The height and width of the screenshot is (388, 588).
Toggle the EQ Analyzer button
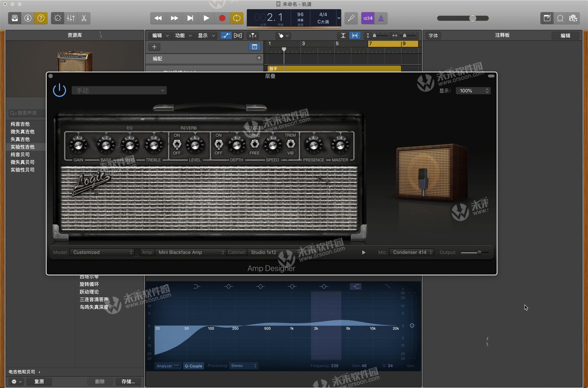(x=168, y=366)
